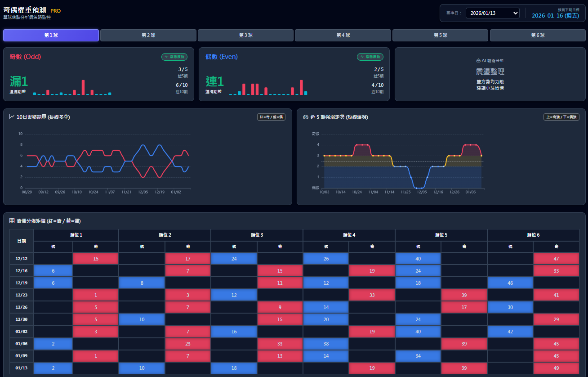The width and height of the screenshot is (588, 377).
Task: Click the active 第 1 球 tab
Action: pyautogui.click(x=51, y=35)
